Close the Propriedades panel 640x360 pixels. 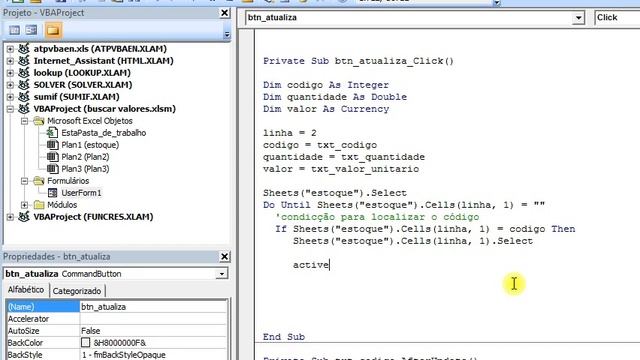(x=224, y=256)
